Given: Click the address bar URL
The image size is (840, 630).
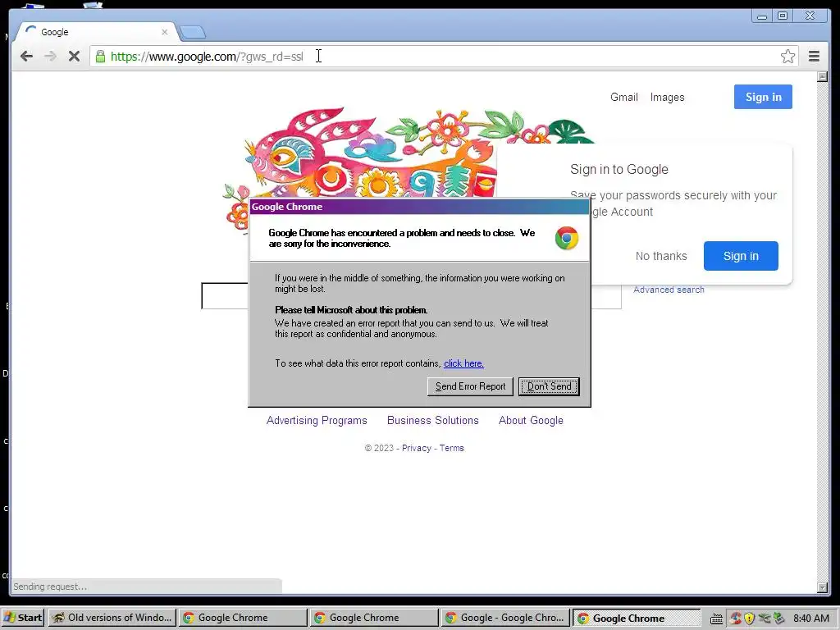Looking at the screenshot, I should click(207, 57).
